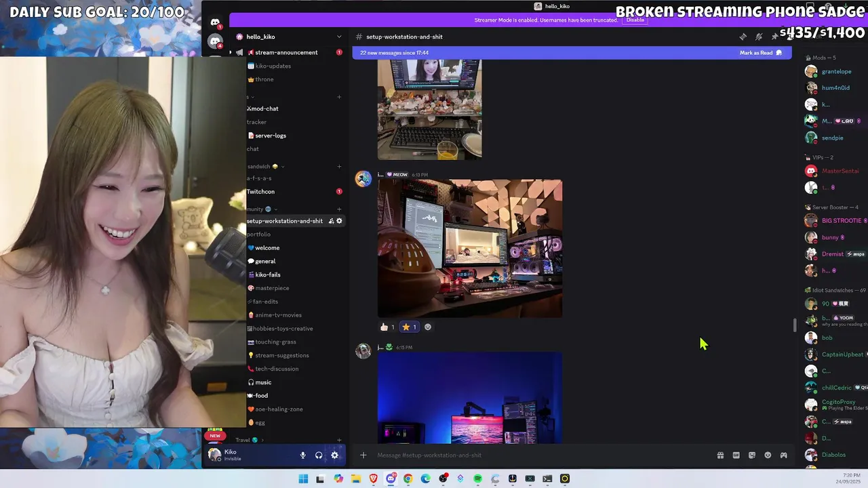The width and height of the screenshot is (868, 488).
Task: Open File Explorer from taskbar
Action: point(355,479)
